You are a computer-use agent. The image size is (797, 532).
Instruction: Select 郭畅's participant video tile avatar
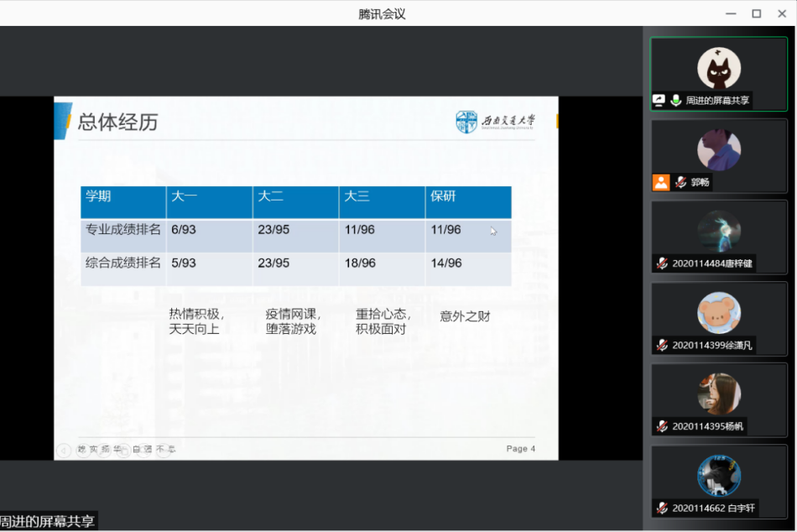719,150
